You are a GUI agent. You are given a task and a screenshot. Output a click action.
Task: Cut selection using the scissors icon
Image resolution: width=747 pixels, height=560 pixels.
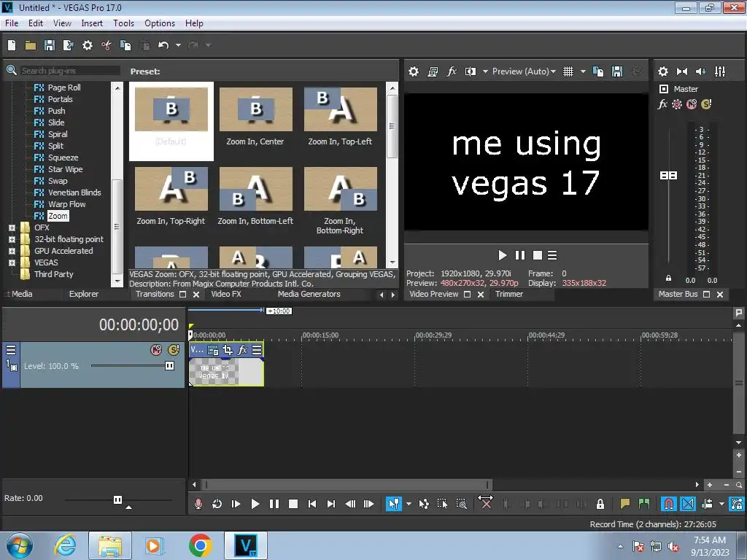[x=106, y=45]
